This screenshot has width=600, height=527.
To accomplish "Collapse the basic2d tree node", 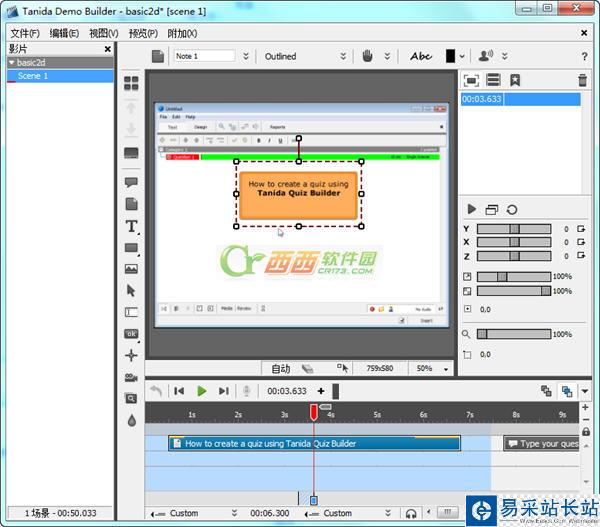I will [12, 62].
